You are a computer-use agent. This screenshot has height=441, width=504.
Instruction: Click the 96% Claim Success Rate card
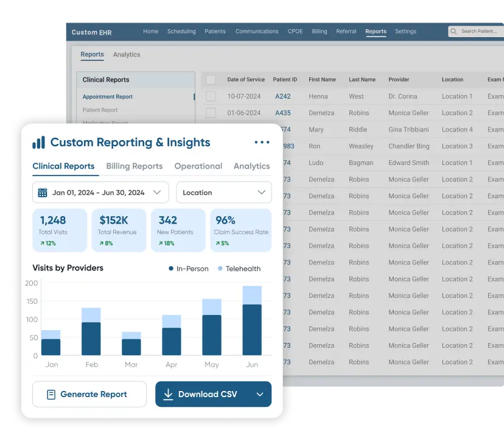(241, 230)
